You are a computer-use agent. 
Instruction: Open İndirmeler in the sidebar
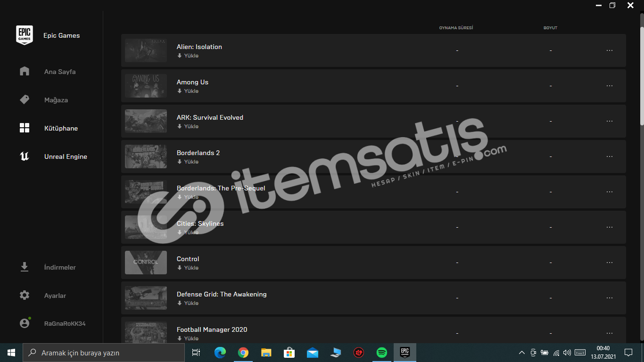tap(60, 267)
